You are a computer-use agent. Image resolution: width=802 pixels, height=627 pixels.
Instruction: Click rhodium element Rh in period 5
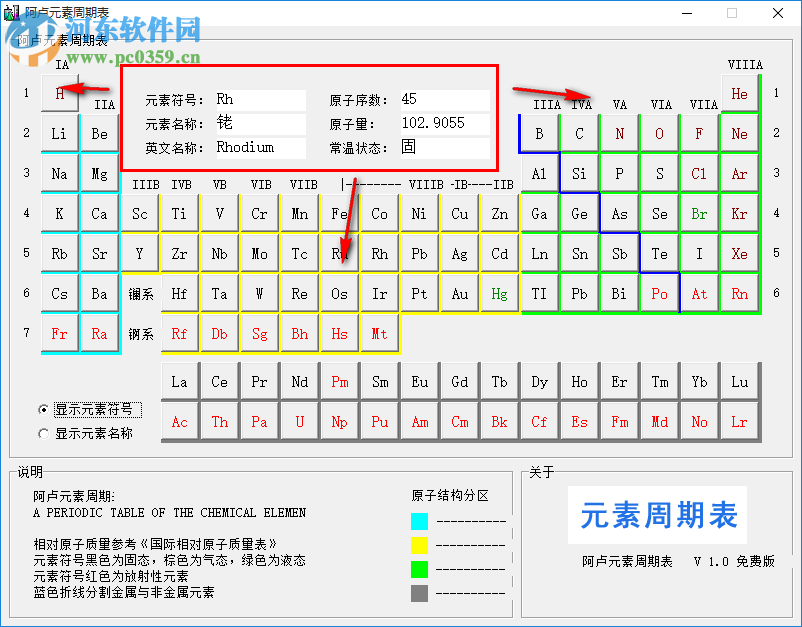tap(379, 253)
